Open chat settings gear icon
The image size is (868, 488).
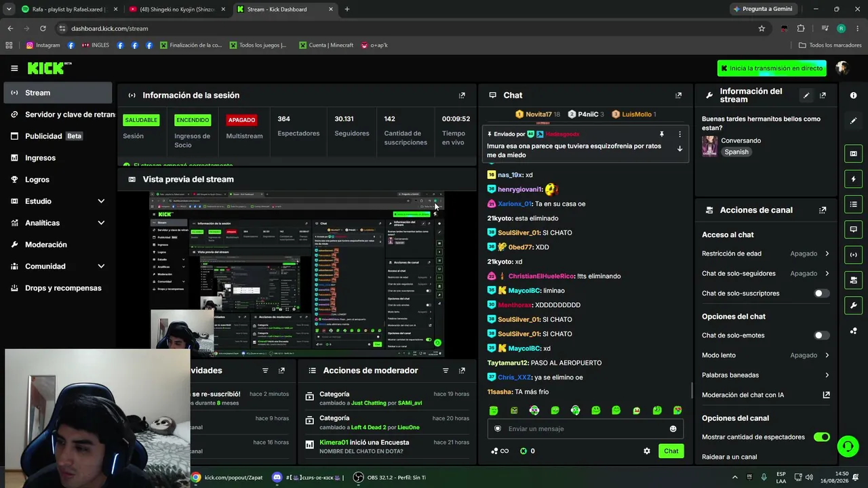point(647,451)
